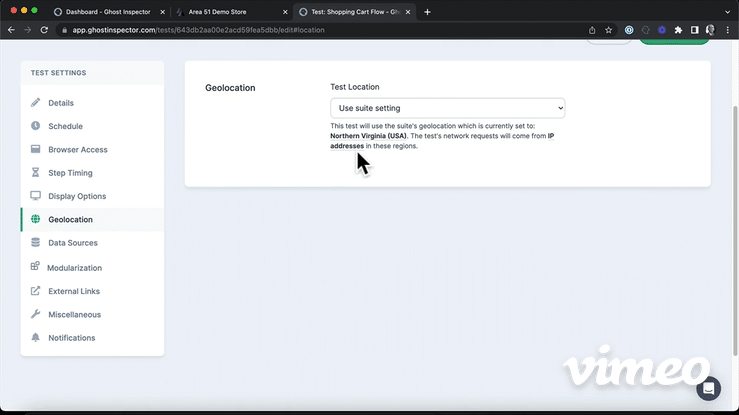
Task: Expand the tab search chevron
Action: [727, 12]
